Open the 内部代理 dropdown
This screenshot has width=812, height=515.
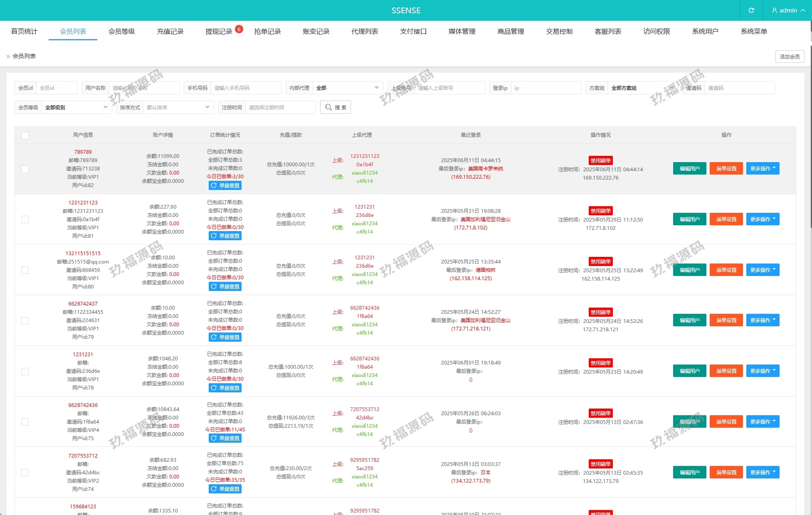click(348, 88)
